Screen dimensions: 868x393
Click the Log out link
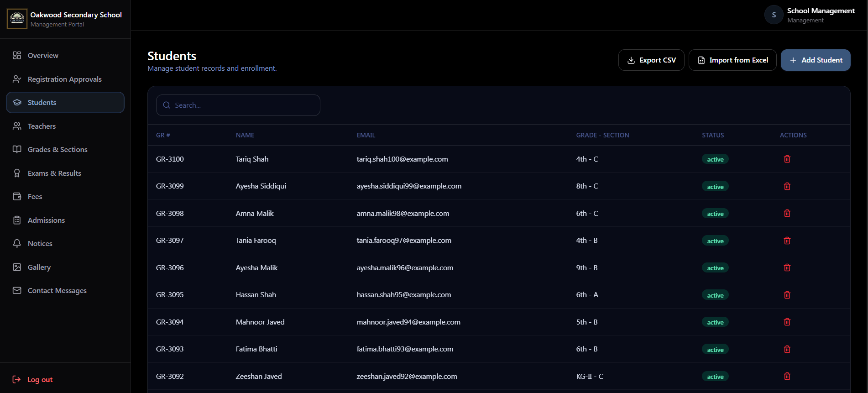pyautogui.click(x=33, y=379)
